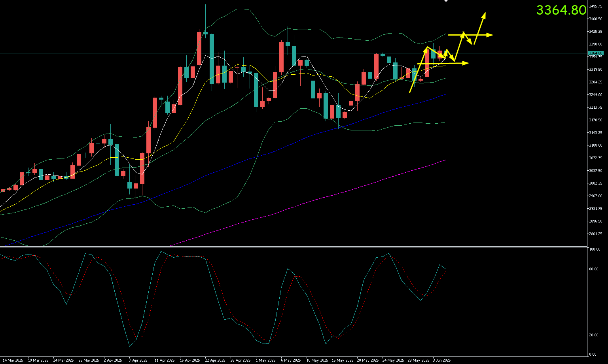Click the divider between price chart and oscillator

(x=293, y=247)
